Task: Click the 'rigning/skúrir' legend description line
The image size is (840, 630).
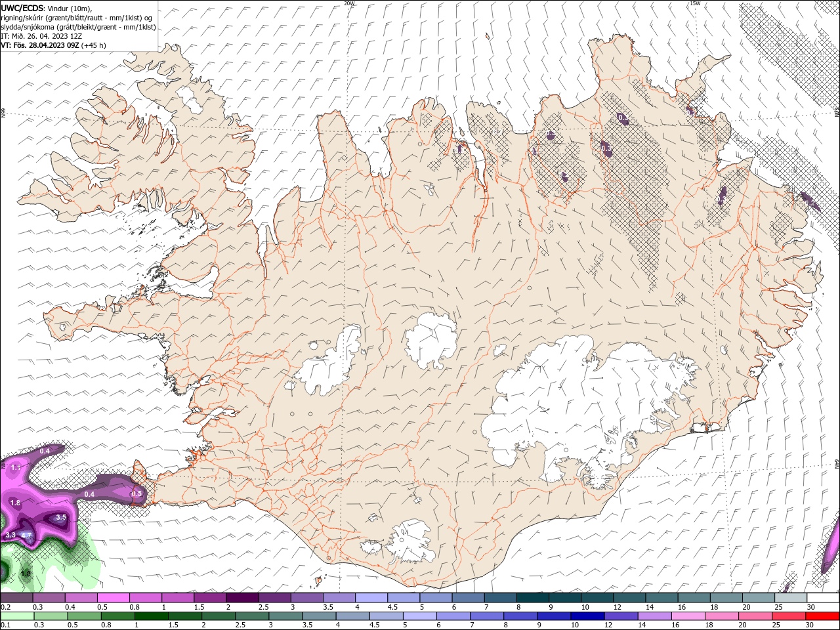Action: [76, 18]
